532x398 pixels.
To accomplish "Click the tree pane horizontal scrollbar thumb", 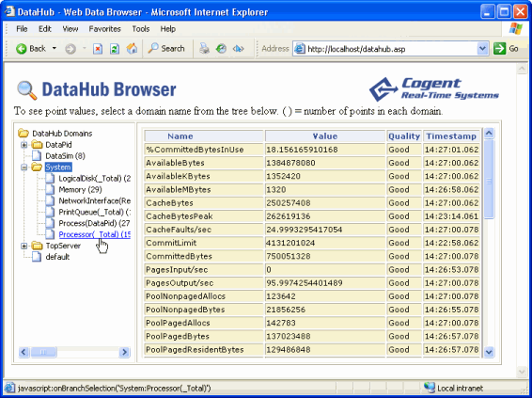I will click(43, 352).
